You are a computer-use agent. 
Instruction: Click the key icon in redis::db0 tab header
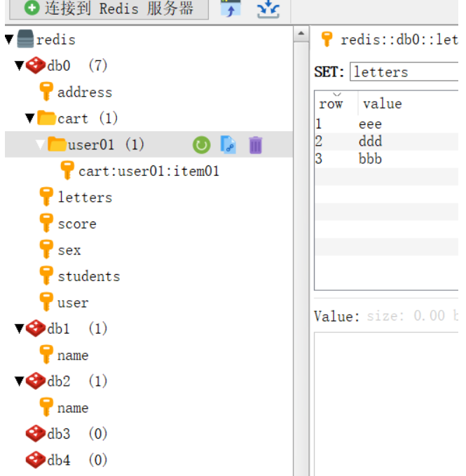point(327,39)
